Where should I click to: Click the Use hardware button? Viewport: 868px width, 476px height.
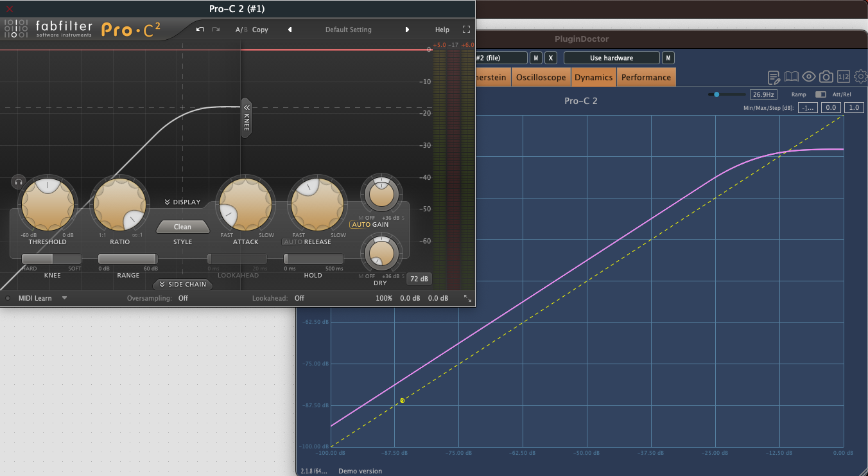611,58
